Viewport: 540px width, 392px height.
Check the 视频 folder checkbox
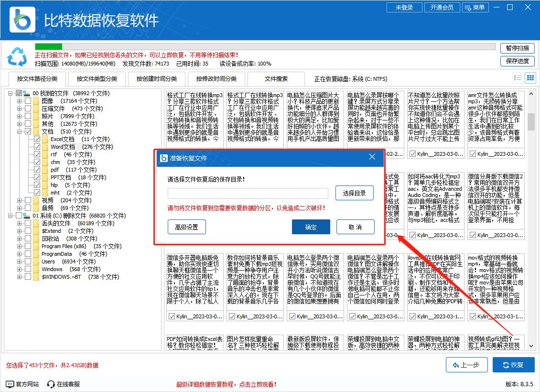(28, 200)
